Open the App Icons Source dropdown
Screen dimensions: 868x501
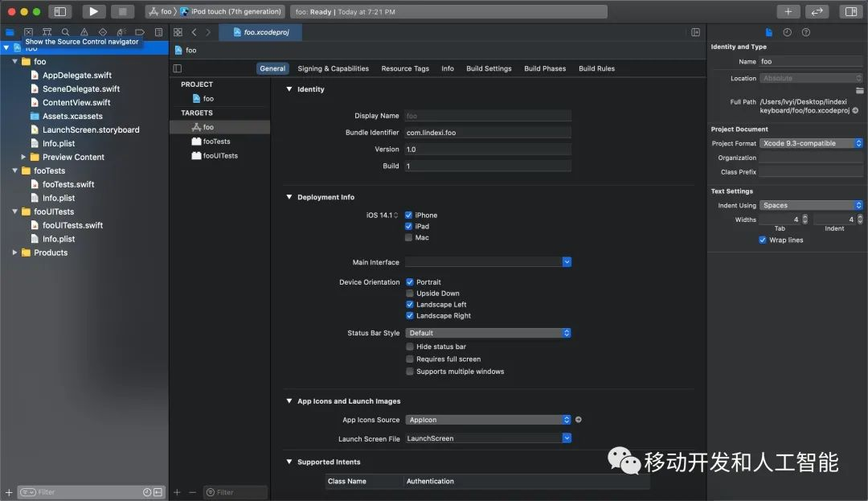(x=488, y=420)
